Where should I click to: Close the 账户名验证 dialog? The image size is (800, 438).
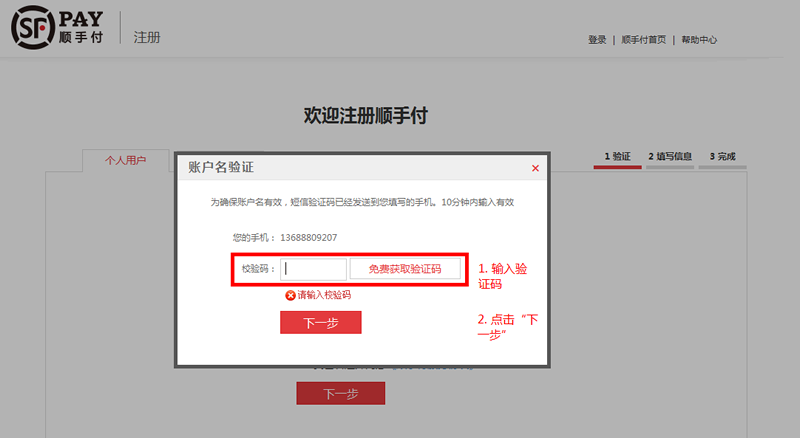tap(535, 168)
